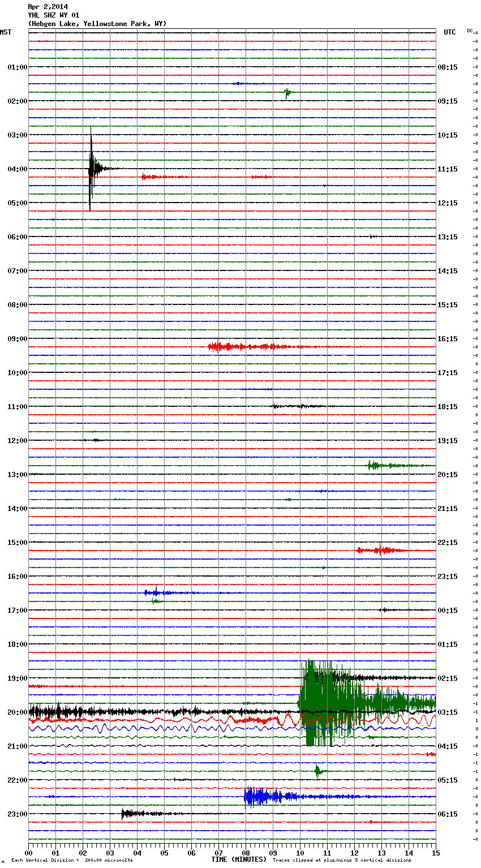Viewport: 481px width, 868px height.
Task: Select the 11:00 MST time label
Action: click(x=17, y=407)
